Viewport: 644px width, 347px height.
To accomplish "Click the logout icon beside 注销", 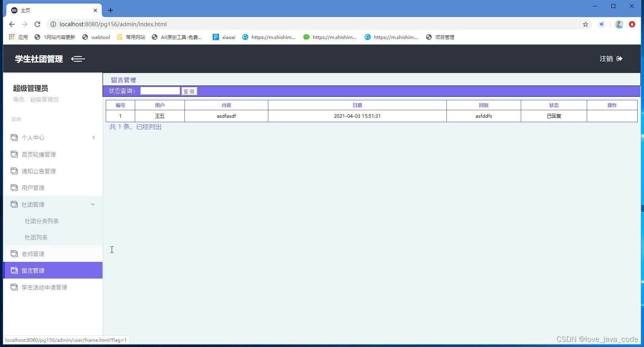I will [619, 58].
